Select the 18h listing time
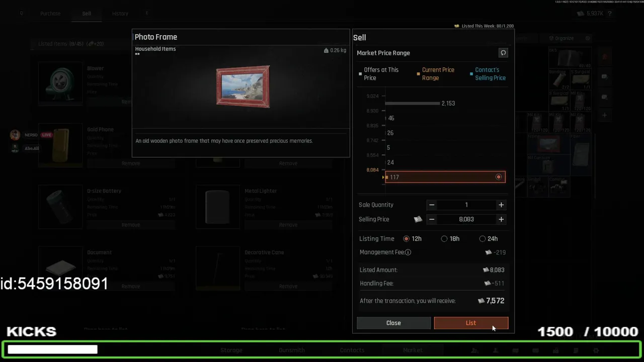The height and width of the screenshot is (362, 644). 450,239
